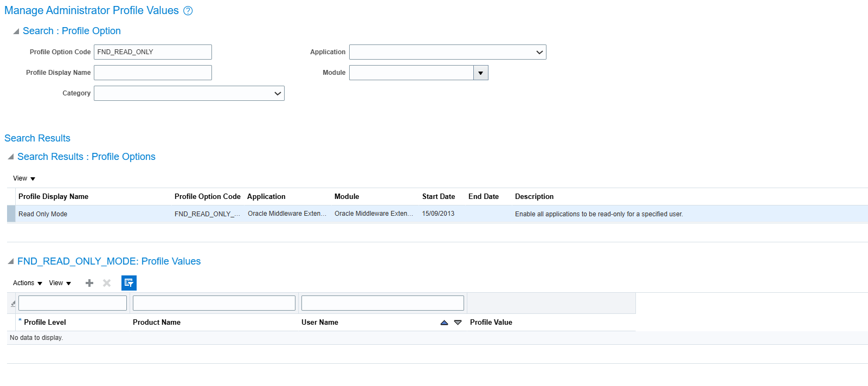Click the Profile Level column header
Screen dimensions: 868x386
click(45, 323)
